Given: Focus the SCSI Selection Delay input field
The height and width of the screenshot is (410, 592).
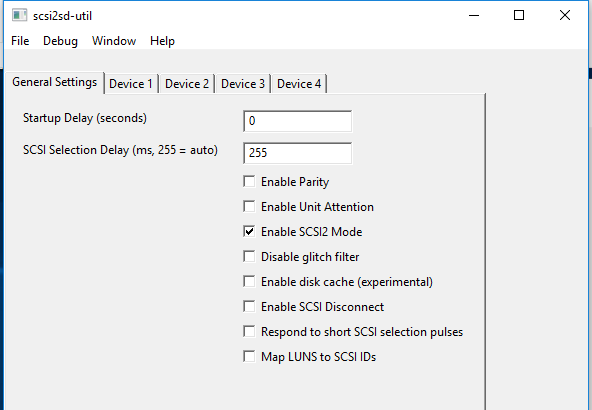Looking at the screenshot, I should (298, 153).
